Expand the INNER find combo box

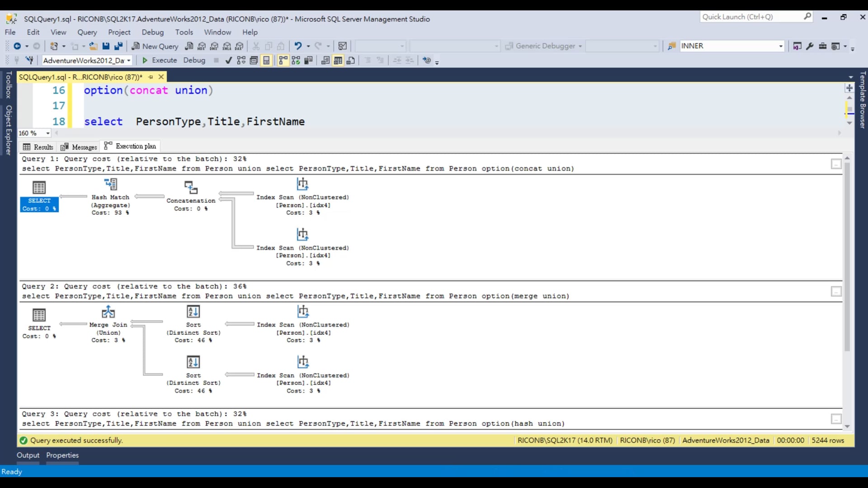click(780, 46)
